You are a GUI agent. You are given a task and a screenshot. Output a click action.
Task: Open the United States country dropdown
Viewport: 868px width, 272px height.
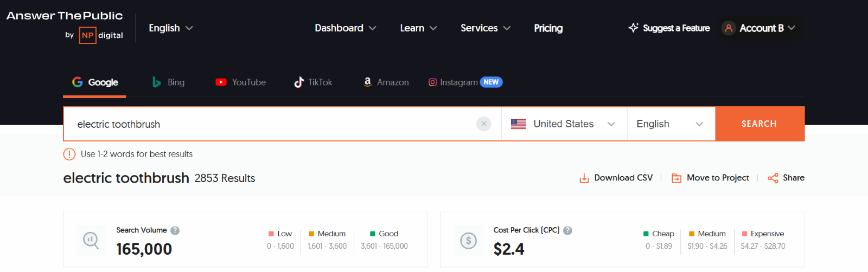(564, 124)
